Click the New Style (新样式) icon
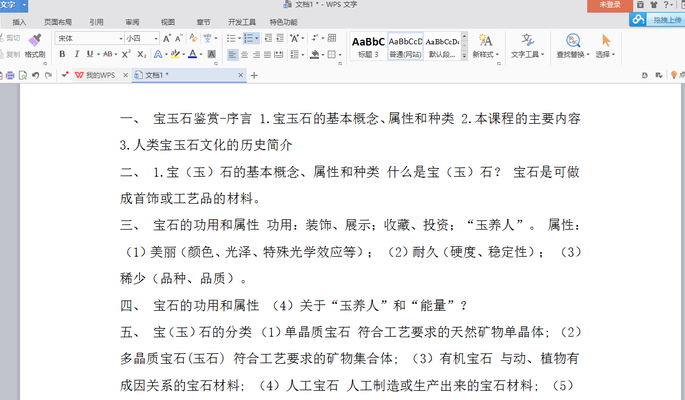685x400 pixels. pyautogui.click(x=485, y=40)
